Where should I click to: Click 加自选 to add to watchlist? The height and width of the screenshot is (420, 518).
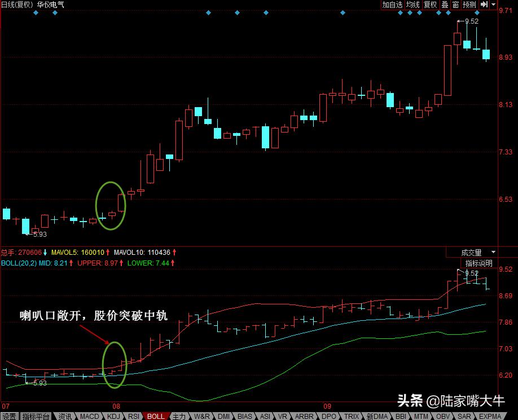(393, 5)
